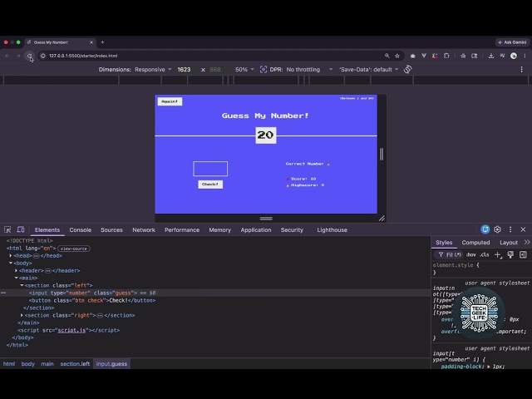This screenshot has width=532, height=399.
Task: Activate the inspect element picker
Action: [x=7, y=229]
